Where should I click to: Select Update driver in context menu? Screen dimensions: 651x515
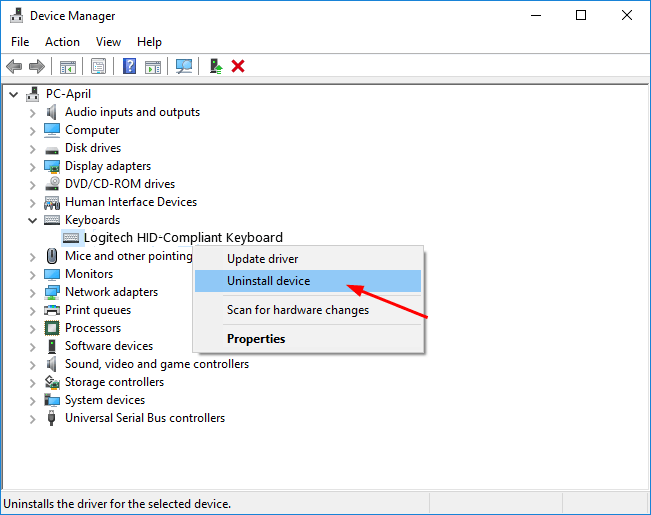pos(261,259)
